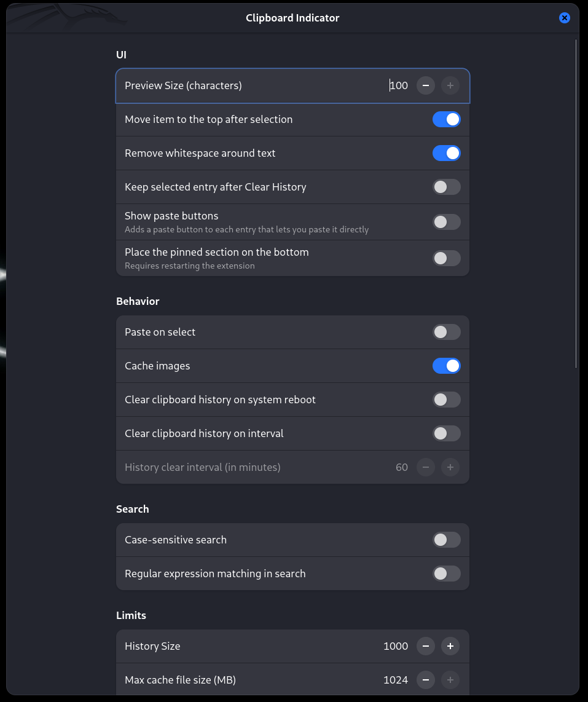This screenshot has height=702, width=588.
Task: Enable Paste on select
Action: pos(446,332)
